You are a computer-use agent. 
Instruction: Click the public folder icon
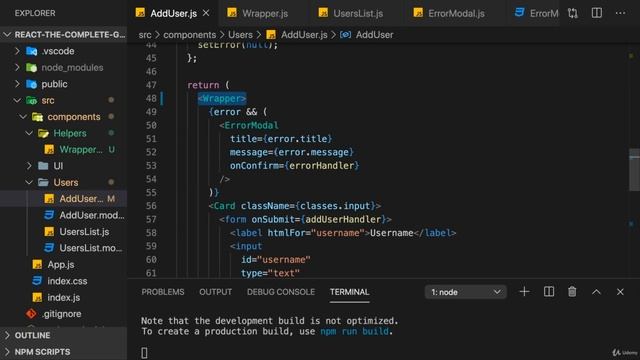[31, 84]
